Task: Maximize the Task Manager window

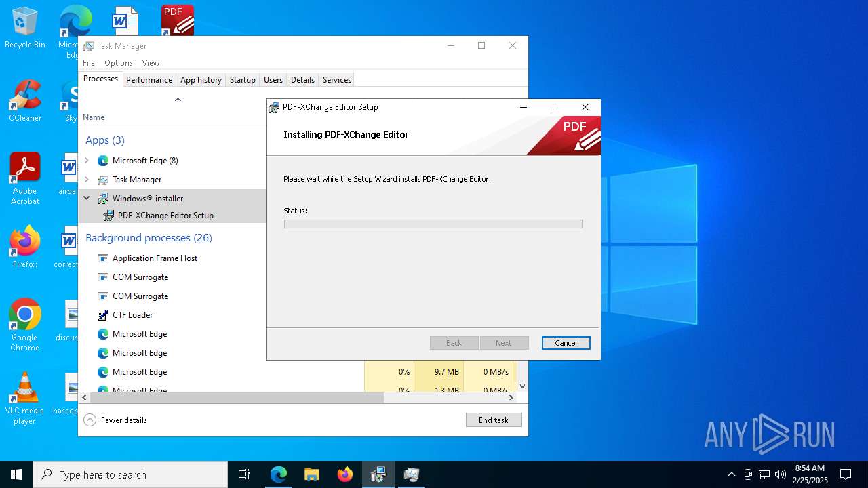Action: (x=481, y=46)
